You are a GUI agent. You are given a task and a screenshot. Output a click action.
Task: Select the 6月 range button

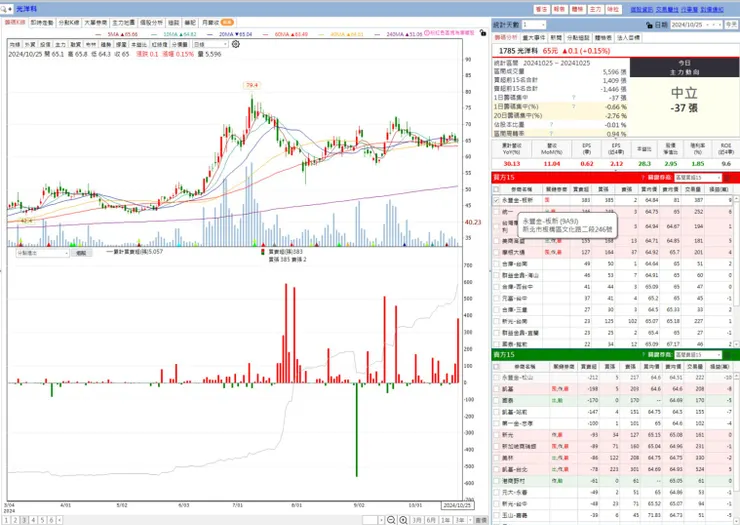[x=431, y=520]
